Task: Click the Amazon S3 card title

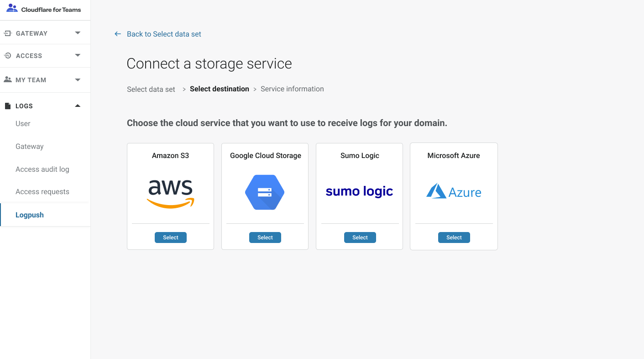Action: point(170,156)
